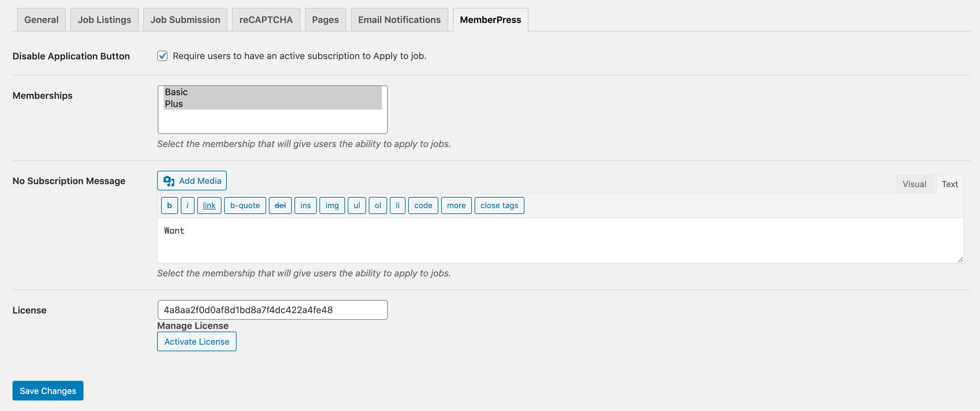
Task: Click the Activate License button
Action: tap(197, 341)
